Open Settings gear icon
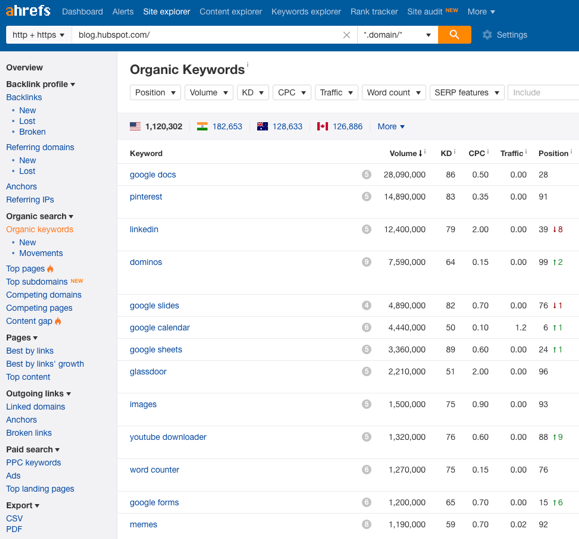Screen dimensions: 579x539 point(487,35)
